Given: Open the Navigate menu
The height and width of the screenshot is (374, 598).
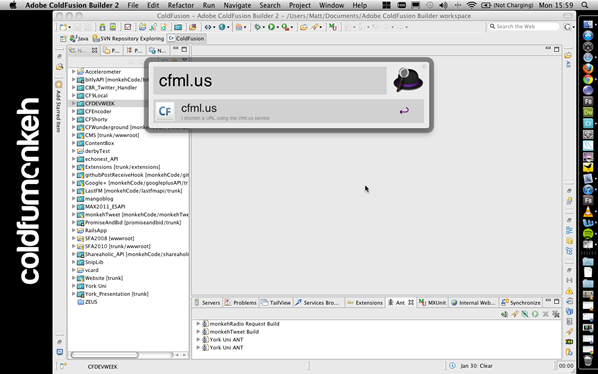Looking at the screenshot, I should 237,5.
